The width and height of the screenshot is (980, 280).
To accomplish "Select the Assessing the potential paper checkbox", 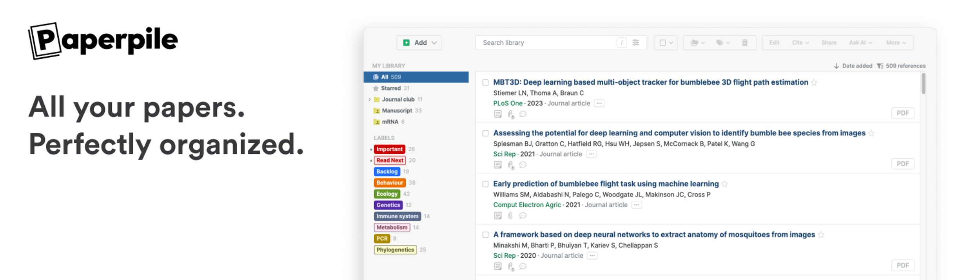I will (x=485, y=133).
